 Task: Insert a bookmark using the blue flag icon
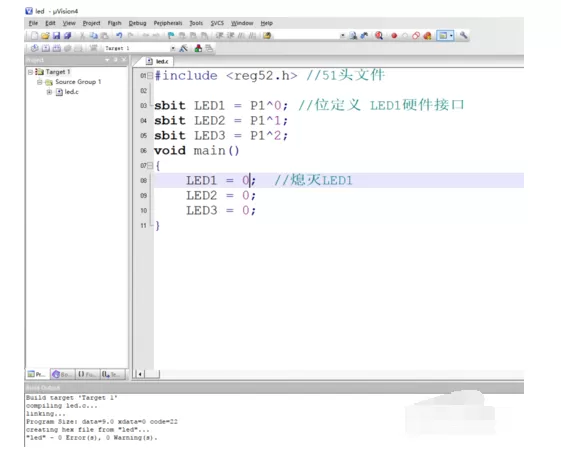171,35
